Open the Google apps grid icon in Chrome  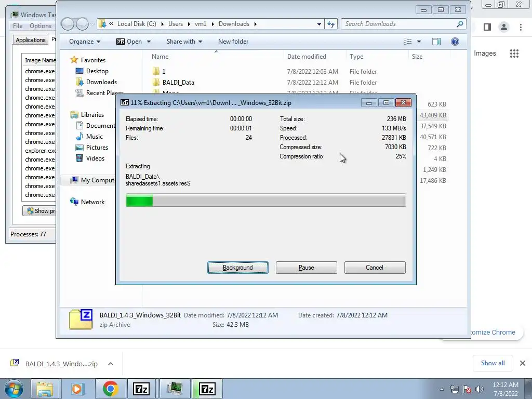point(514,54)
